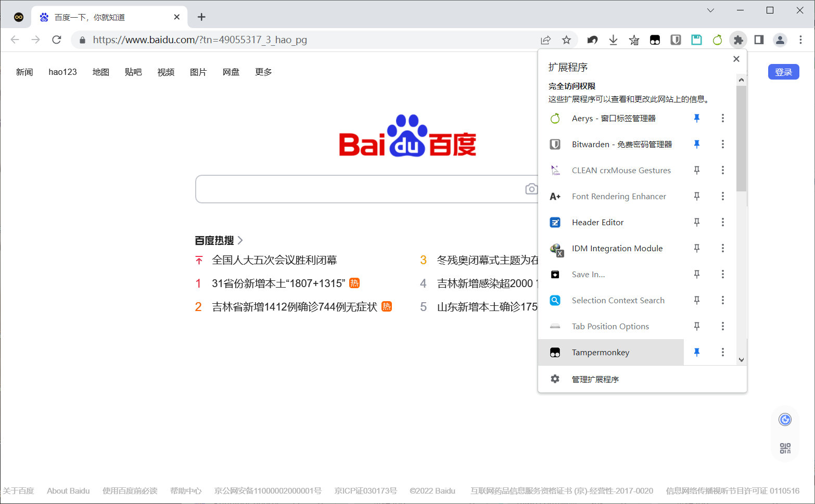Unpin Bitwarden from the toolbar
The height and width of the screenshot is (504, 815).
(x=697, y=145)
